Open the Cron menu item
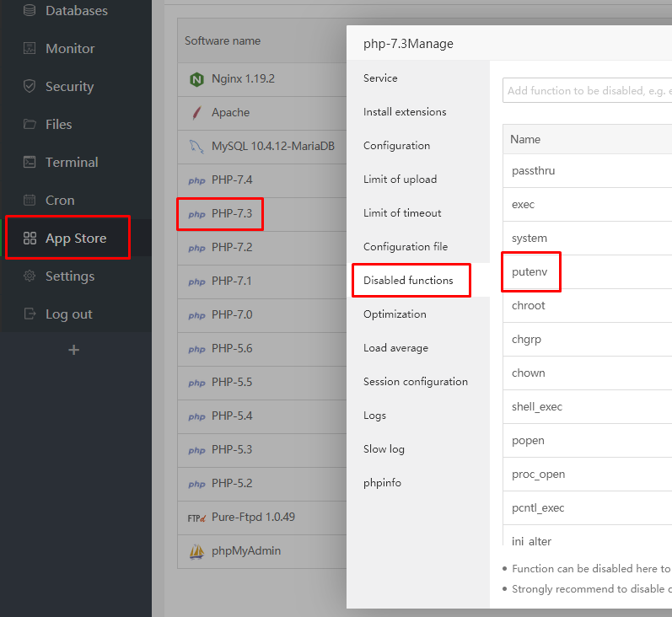Viewport: 672px width, 617px height. pyautogui.click(x=60, y=200)
